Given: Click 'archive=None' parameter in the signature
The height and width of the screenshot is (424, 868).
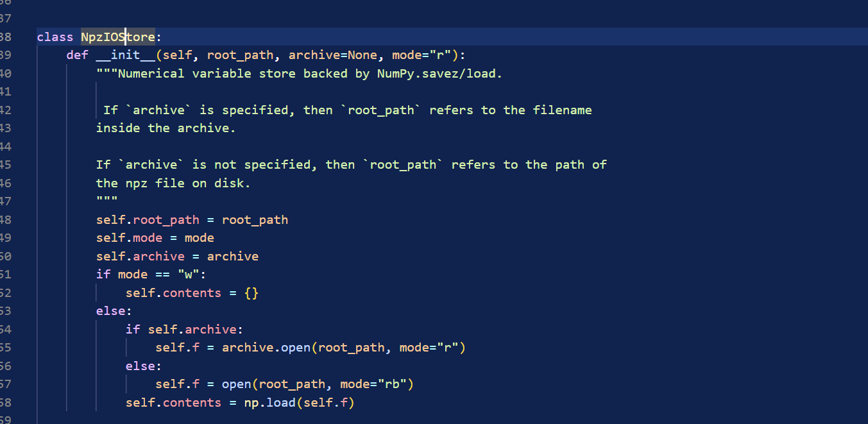Looking at the screenshot, I should pyautogui.click(x=332, y=55).
